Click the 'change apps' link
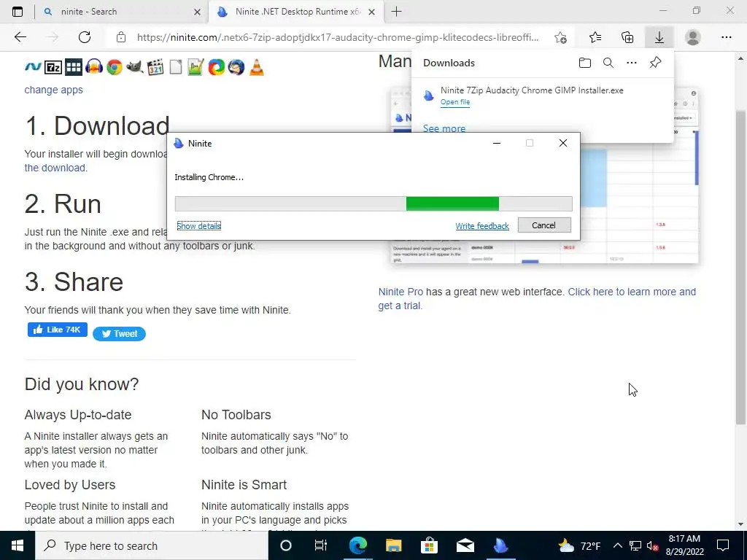 tap(53, 90)
